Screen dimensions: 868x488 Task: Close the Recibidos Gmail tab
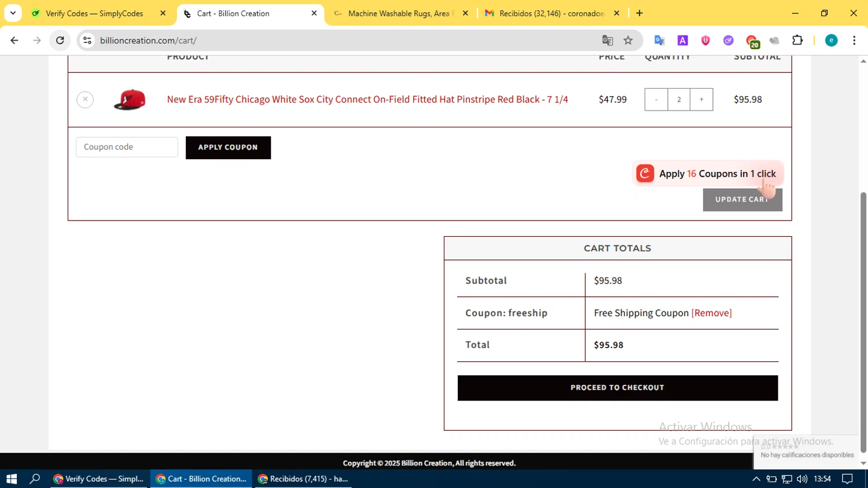[616, 13]
